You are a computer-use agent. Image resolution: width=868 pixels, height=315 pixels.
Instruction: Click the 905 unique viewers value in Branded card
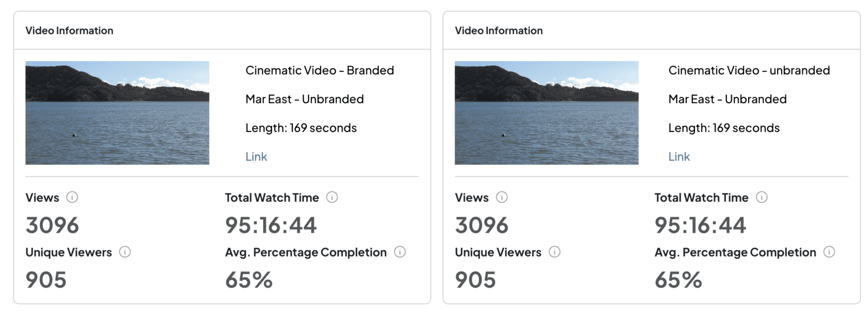(x=46, y=280)
